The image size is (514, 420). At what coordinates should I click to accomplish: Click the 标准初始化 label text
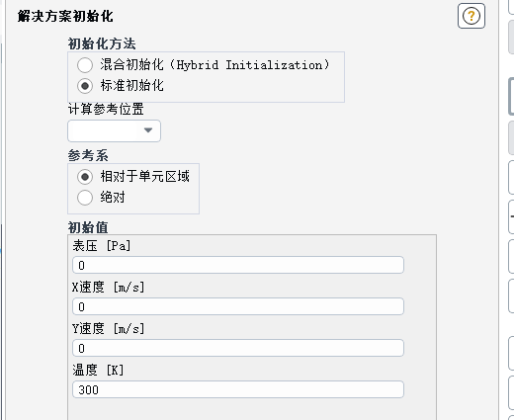[132, 86]
